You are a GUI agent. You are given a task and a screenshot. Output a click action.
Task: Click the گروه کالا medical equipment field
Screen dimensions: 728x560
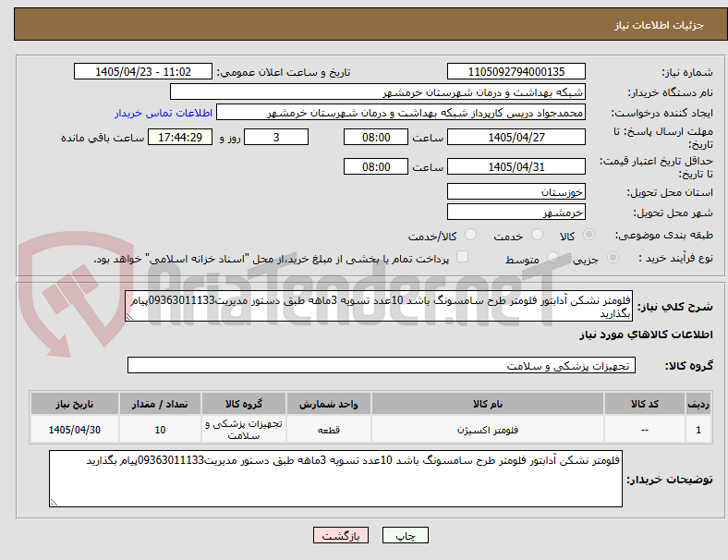click(x=382, y=365)
